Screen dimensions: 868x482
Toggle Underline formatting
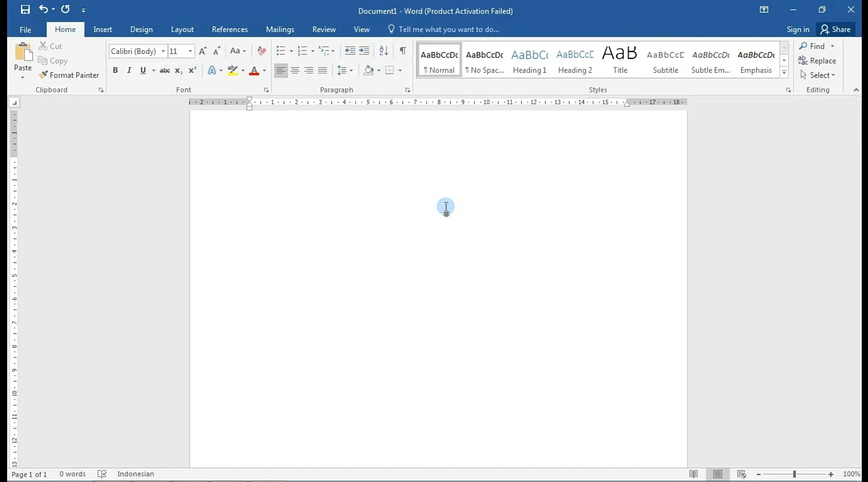(143, 71)
